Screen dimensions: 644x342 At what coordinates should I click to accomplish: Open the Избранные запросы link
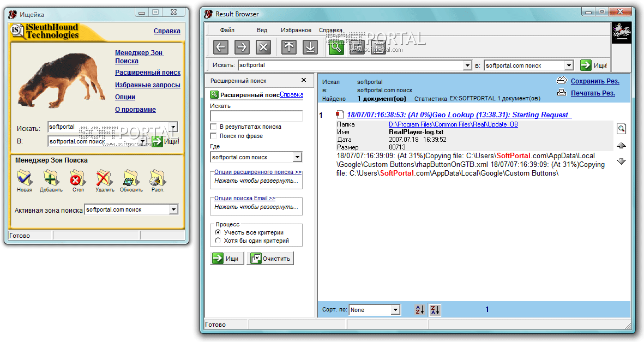point(148,85)
